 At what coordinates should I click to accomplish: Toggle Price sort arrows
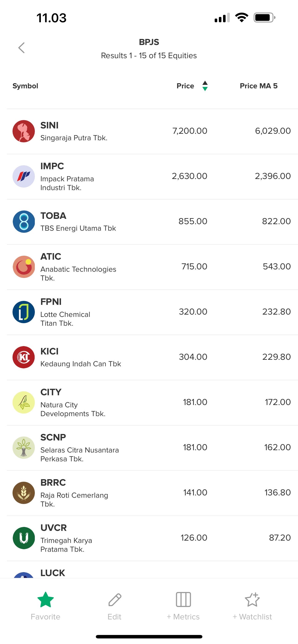coord(205,86)
